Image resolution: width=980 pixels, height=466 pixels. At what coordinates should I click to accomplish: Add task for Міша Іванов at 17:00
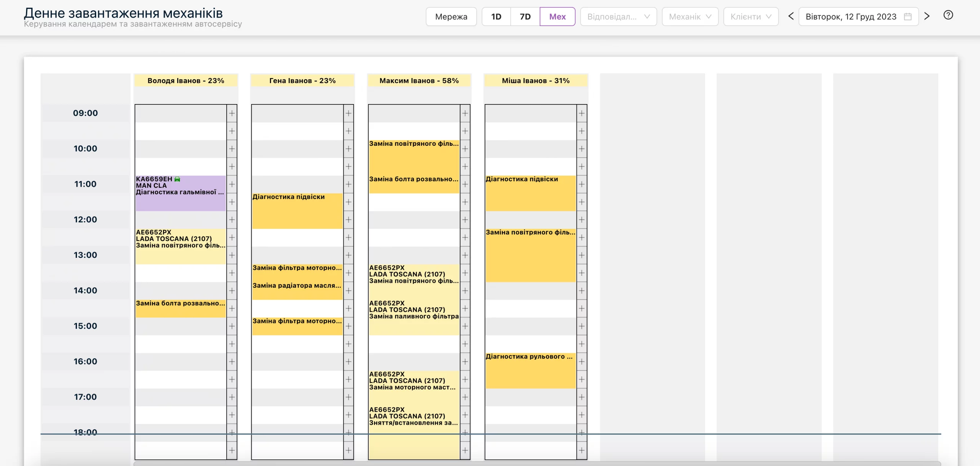(582, 397)
